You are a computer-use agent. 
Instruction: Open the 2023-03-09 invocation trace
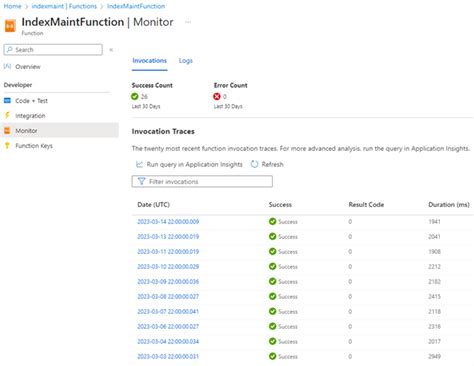tap(168, 282)
